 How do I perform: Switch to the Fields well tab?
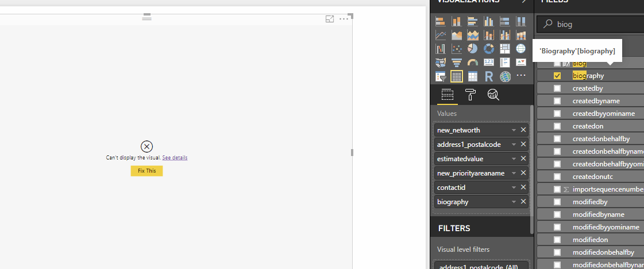448,95
